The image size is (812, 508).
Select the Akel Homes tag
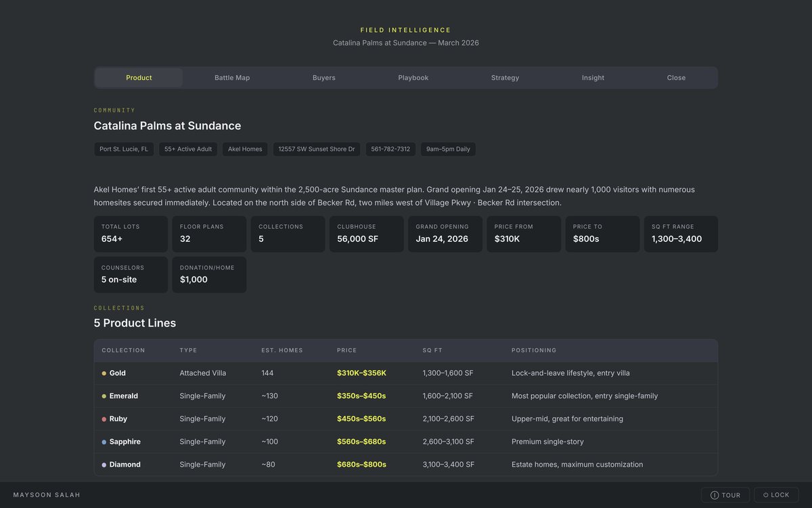coord(245,149)
